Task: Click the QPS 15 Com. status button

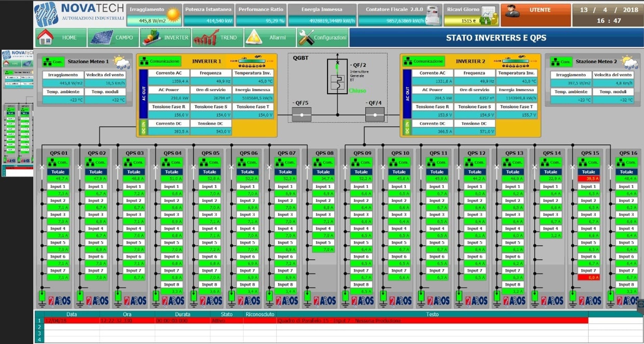Action: 588,162
